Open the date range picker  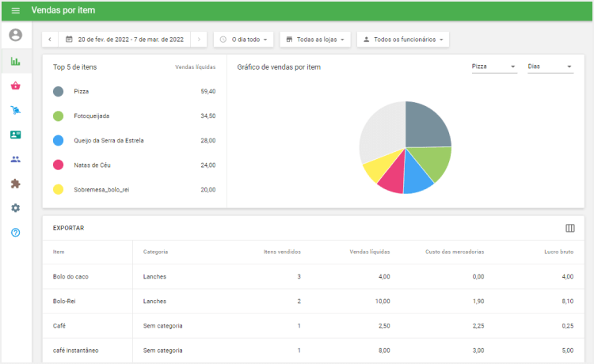pos(124,39)
